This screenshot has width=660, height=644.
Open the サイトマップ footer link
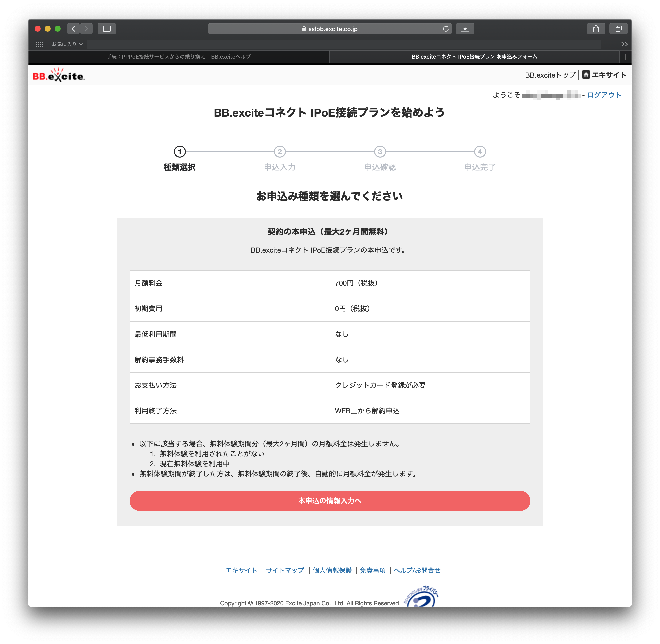[285, 570]
